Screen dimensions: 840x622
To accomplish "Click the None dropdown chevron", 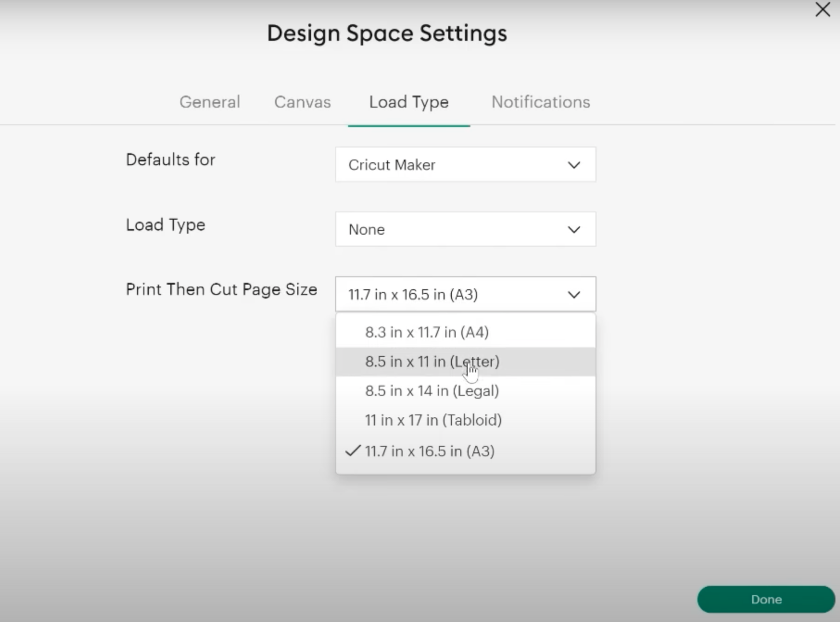I will [574, 229].
